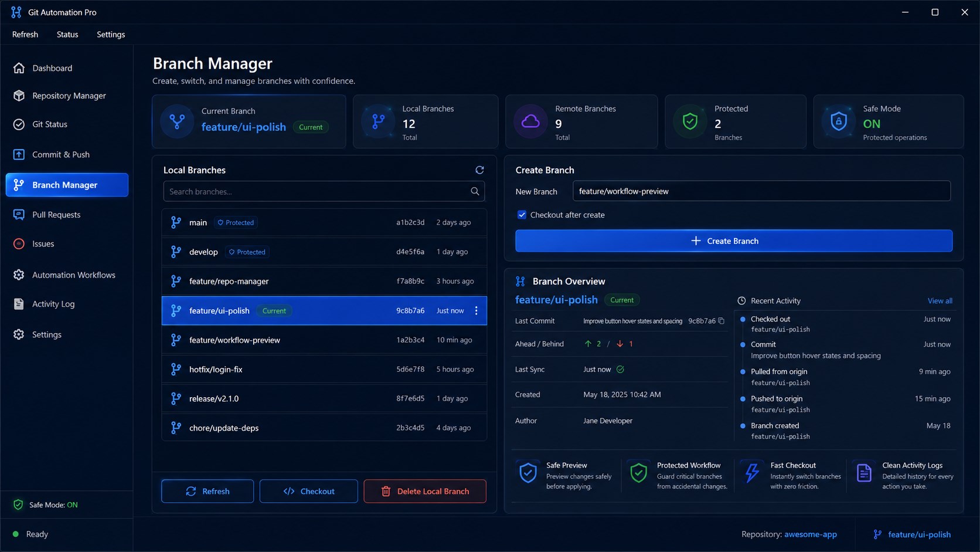The image size is (980, 552).
Task: Click the refresh icon in Local Branches header
Action: [479, 170]
